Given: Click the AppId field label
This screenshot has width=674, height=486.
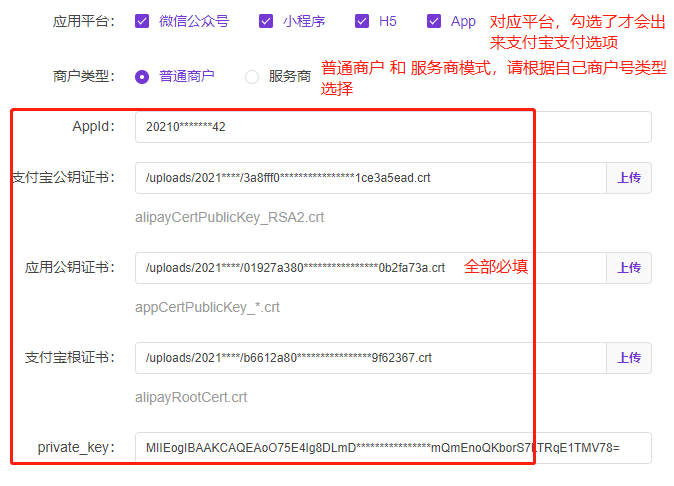Looking at the screenshot, I should [94, 126].
